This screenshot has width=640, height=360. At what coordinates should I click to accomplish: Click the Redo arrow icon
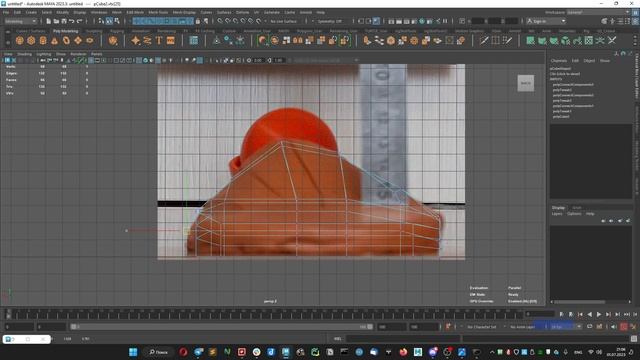click(80, 21)
